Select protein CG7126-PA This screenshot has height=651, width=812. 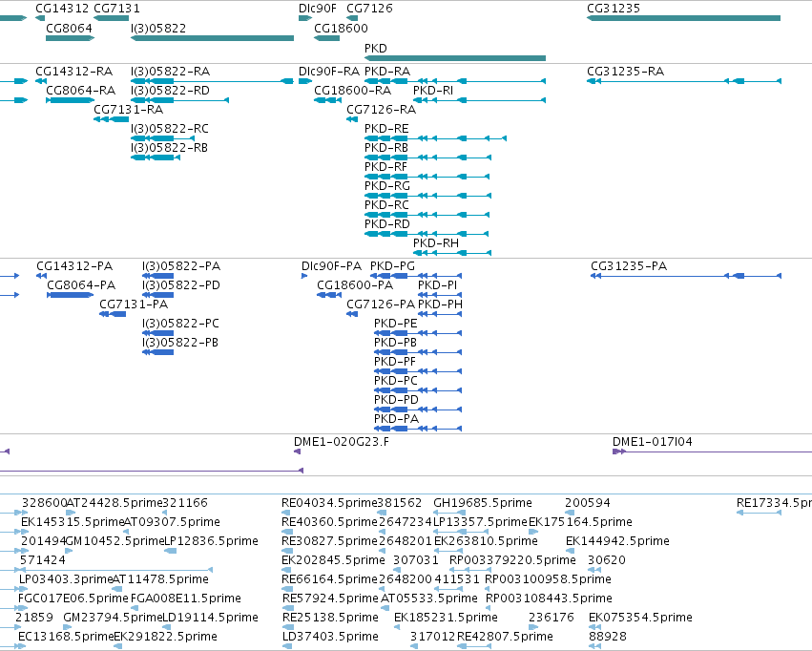[381, 304]
